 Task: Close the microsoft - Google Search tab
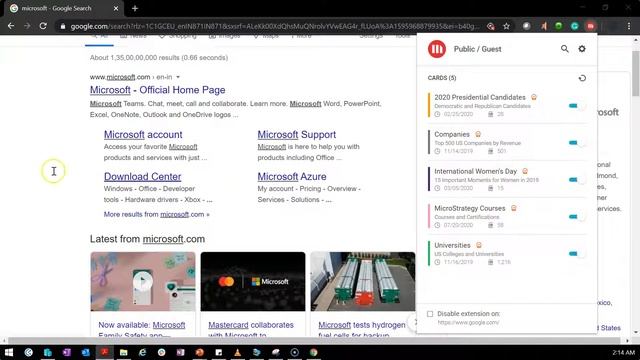click(x=116, y=8)
